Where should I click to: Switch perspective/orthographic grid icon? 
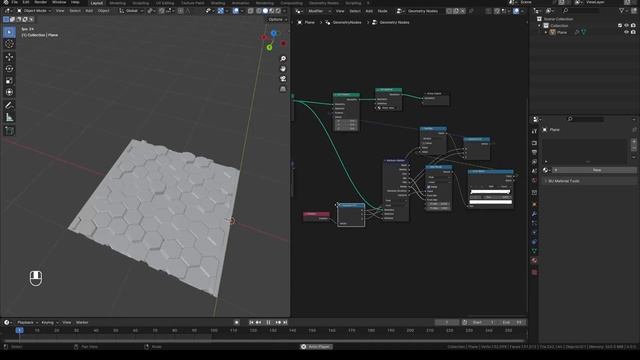point(283,89)
